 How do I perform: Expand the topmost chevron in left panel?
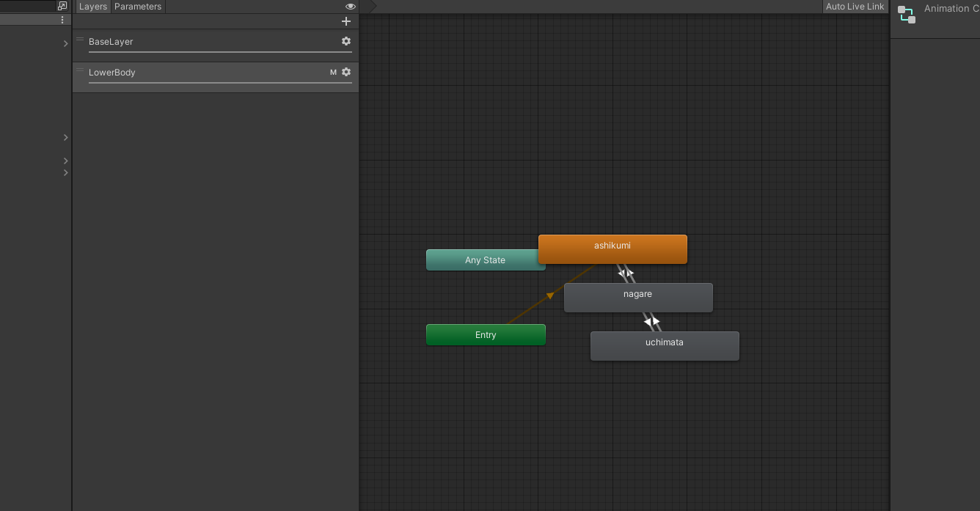[65, 44]
